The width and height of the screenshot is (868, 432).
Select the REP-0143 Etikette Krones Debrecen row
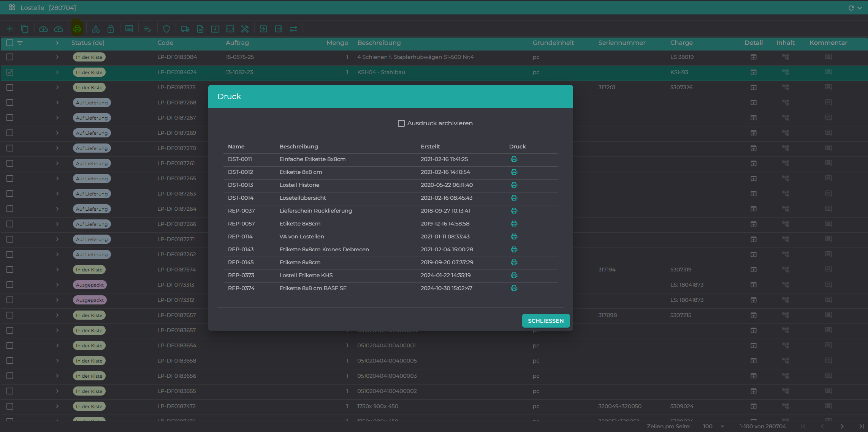[391, 249]
